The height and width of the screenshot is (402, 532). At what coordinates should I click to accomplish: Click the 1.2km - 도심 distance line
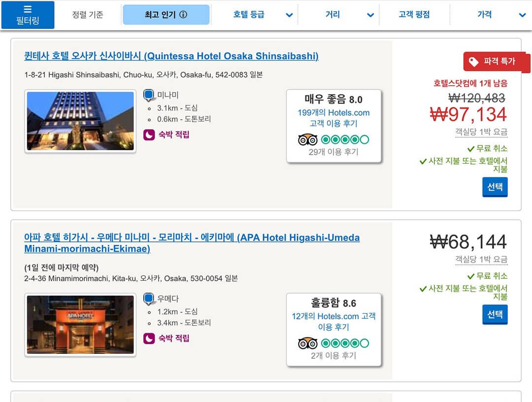[177, 311]
